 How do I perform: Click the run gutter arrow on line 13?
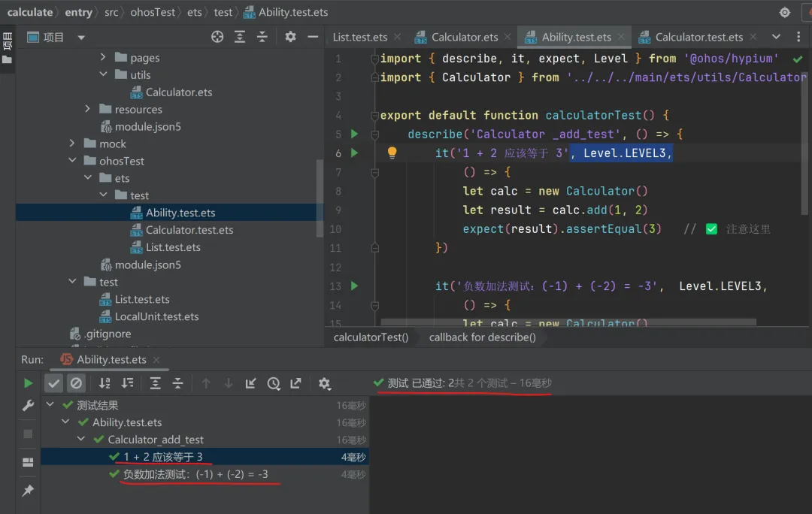coord(354,286)
